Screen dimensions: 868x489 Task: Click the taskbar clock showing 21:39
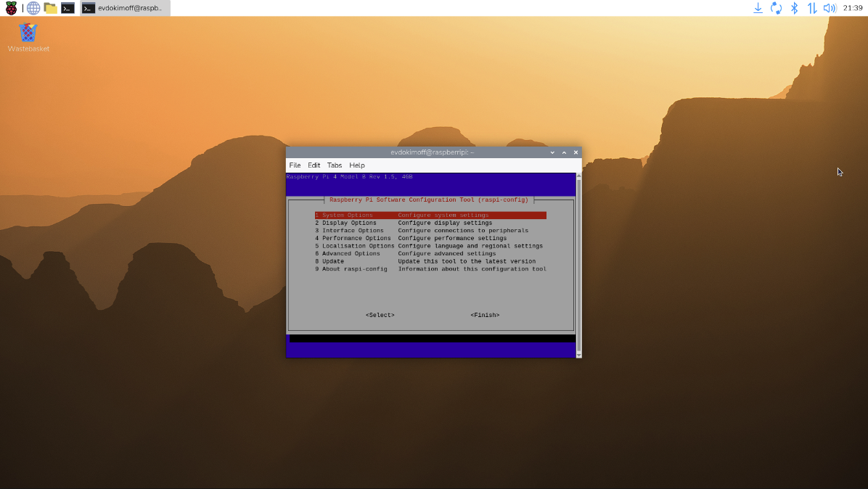(853, 8)
